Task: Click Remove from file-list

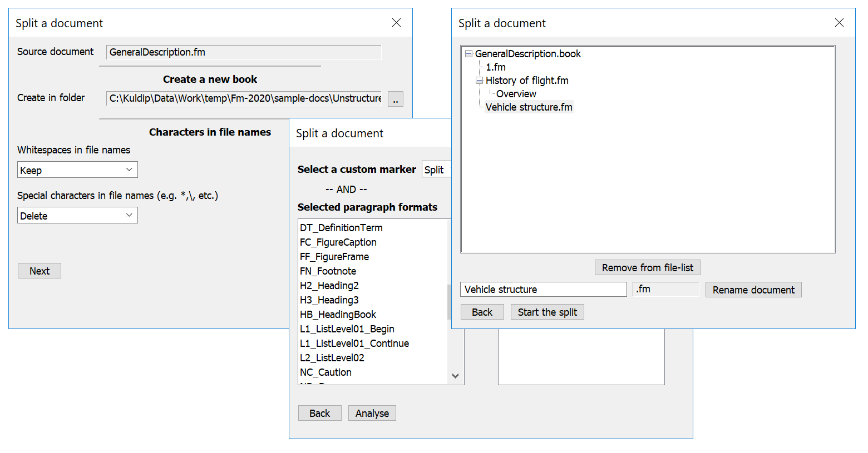Action: pyautogui.click(x=647, y=267)
